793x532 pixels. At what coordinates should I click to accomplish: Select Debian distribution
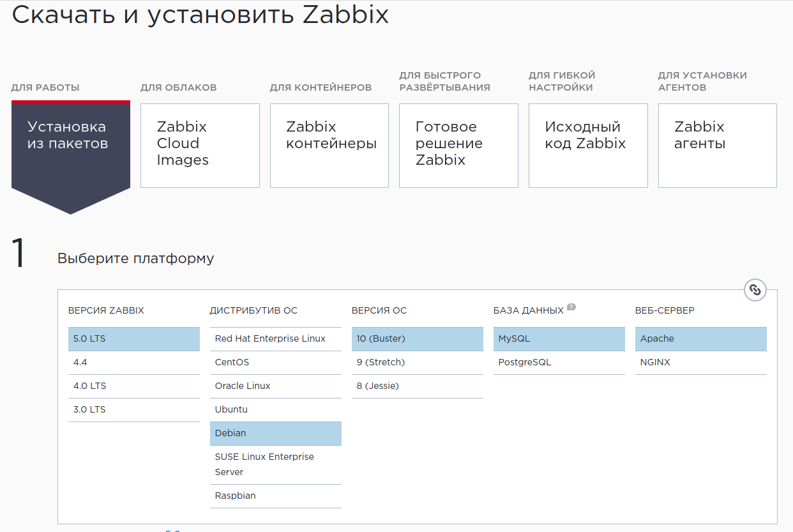click(276, 434)
